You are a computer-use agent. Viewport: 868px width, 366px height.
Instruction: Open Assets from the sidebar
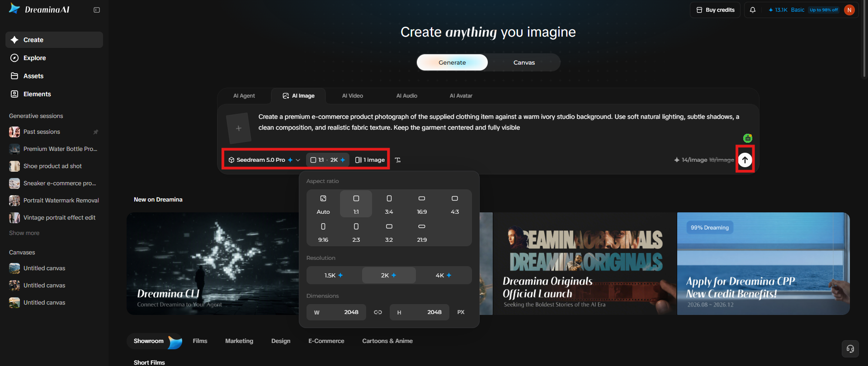54,76
